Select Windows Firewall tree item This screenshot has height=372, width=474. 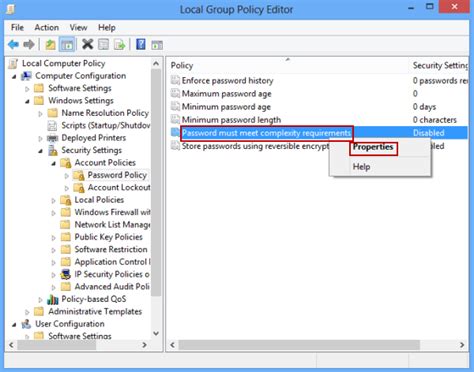point(112,212)
